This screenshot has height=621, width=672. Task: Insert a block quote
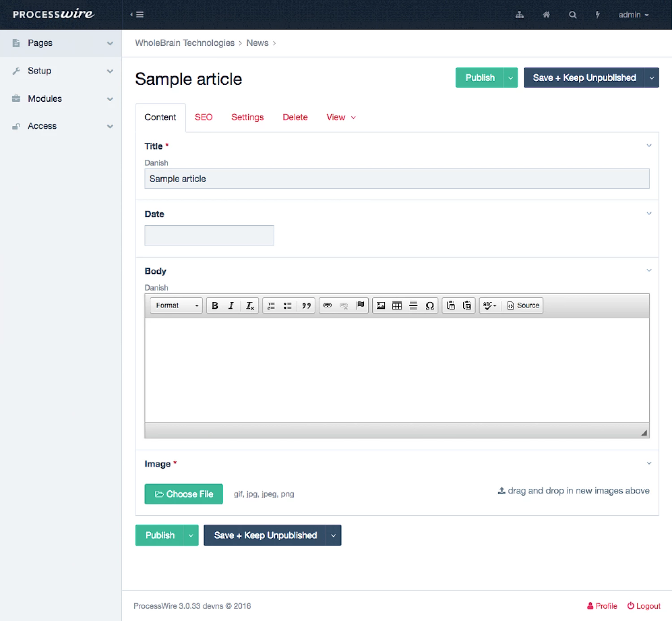(306, 306)
